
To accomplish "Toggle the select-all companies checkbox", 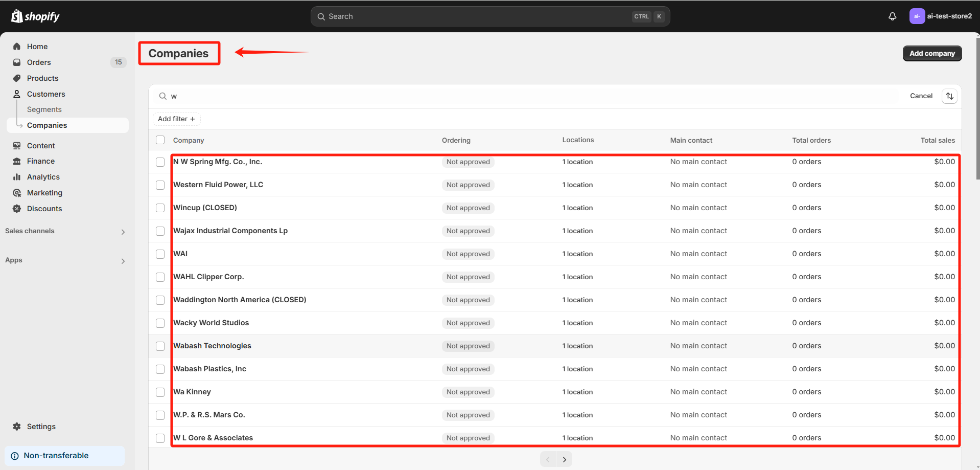I will click(160, 140).
